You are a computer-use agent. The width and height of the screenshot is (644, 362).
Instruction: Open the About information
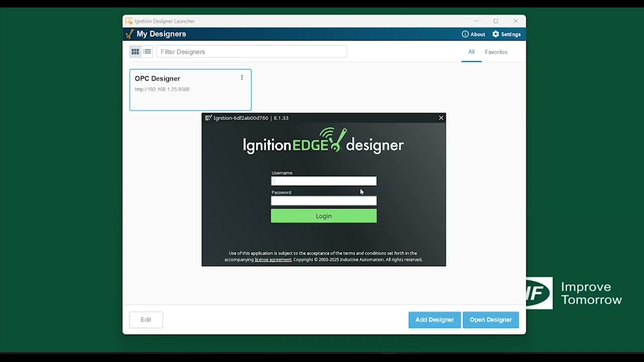coord(473,34)
